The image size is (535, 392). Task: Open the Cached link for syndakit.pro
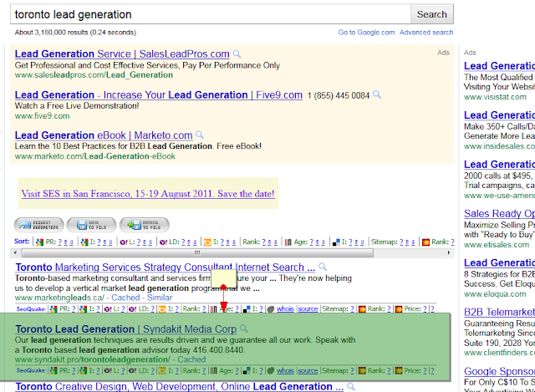pos(191,359)
